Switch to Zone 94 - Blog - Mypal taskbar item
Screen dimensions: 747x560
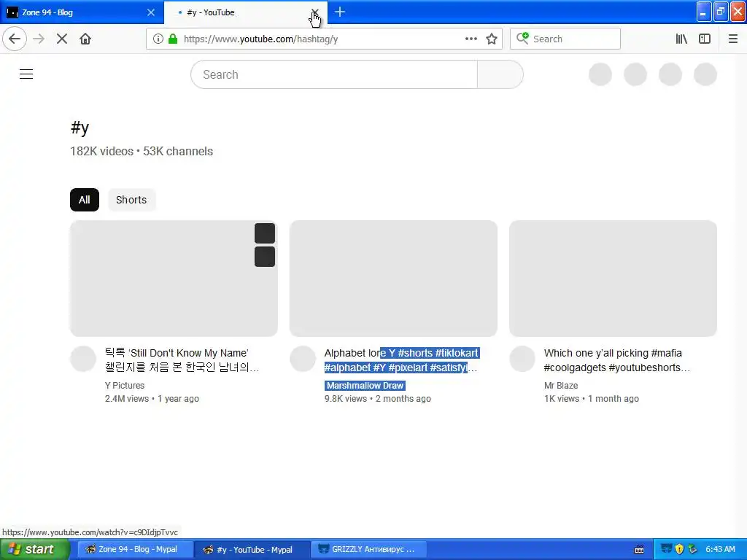point(135,549)
